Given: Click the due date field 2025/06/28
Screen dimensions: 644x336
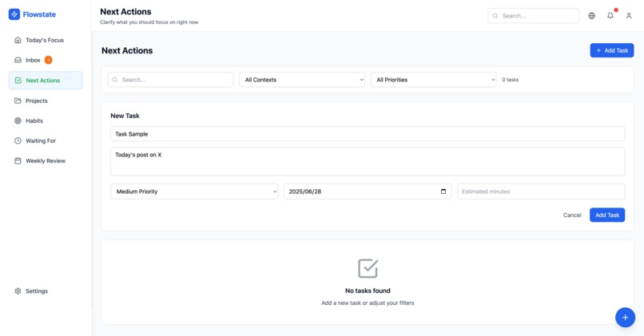Looking at the screenshot, I should (368, 192).
